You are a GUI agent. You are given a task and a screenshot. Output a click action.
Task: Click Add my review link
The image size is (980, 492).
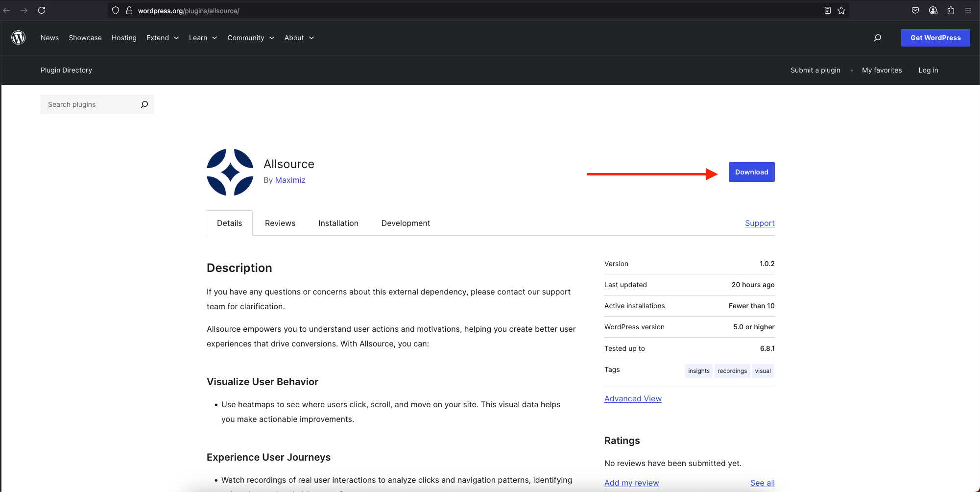[x=632, y=483]
